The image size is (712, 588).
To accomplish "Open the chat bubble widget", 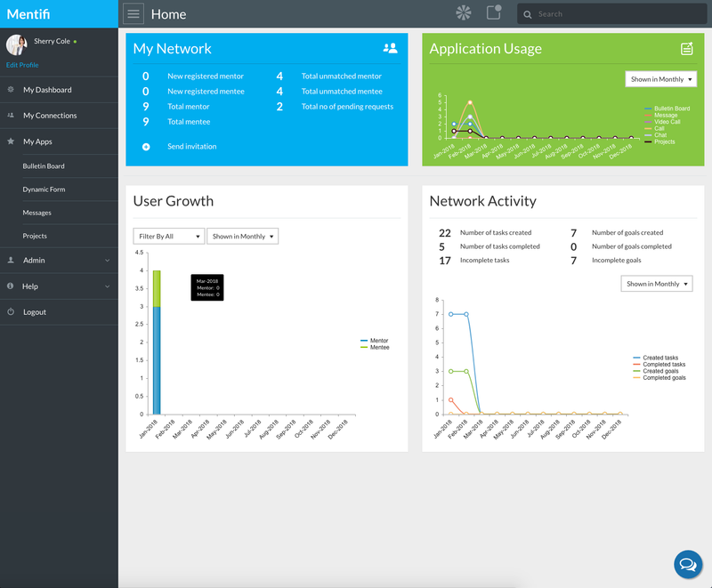I will coord(688,564).
